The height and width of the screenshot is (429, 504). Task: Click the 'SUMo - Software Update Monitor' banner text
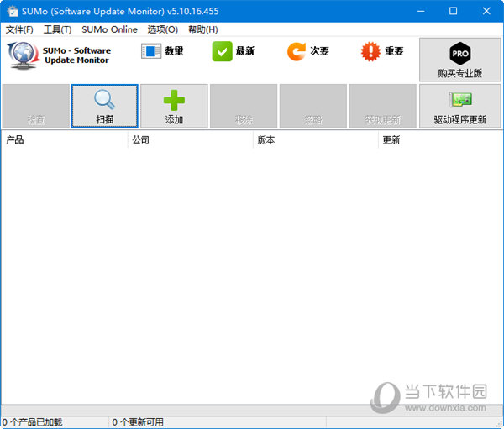tap(76, 55)
